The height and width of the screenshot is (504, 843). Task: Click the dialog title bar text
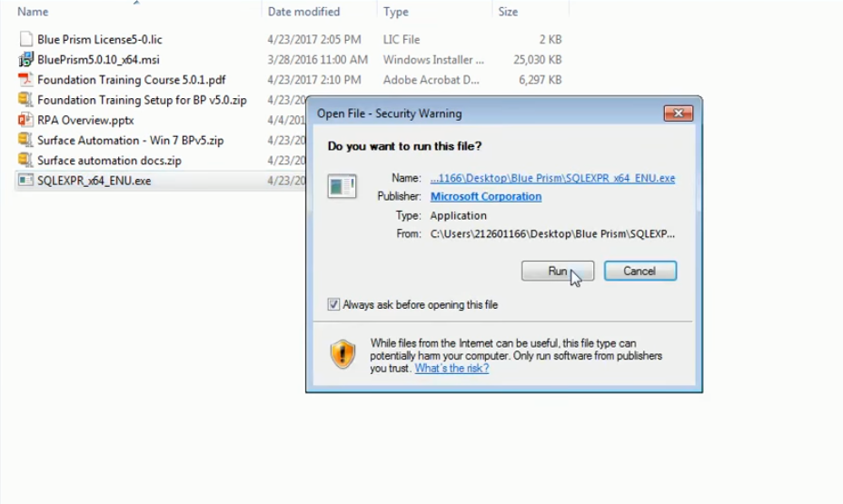click(389, 114)
